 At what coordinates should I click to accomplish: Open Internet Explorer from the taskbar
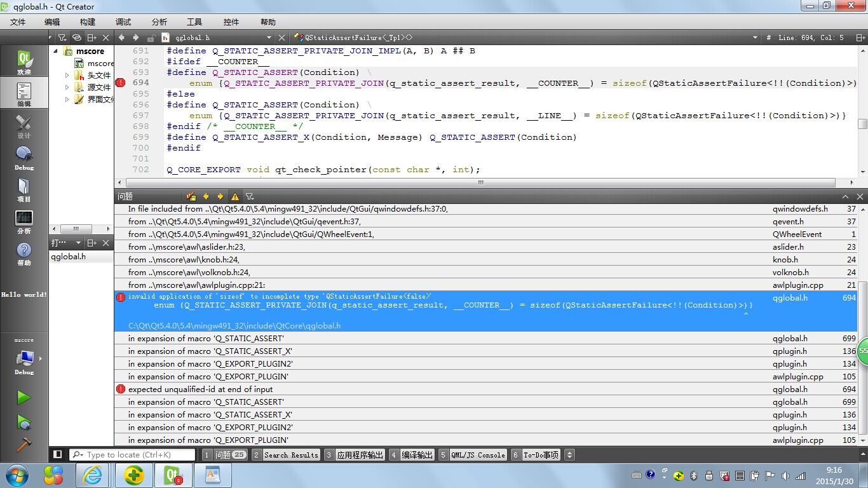[x=93, y=475]
